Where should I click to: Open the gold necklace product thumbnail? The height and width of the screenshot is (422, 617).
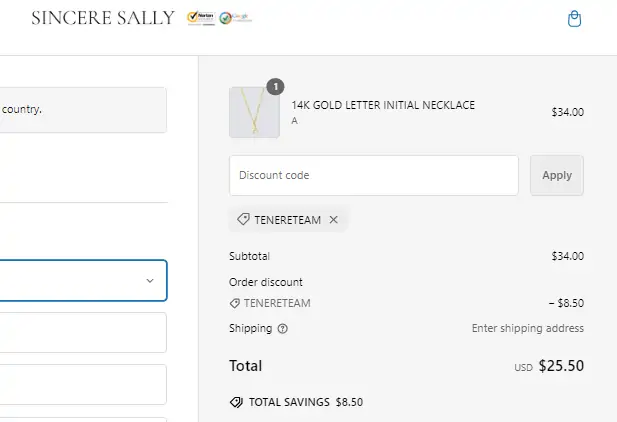coord(254,112)
